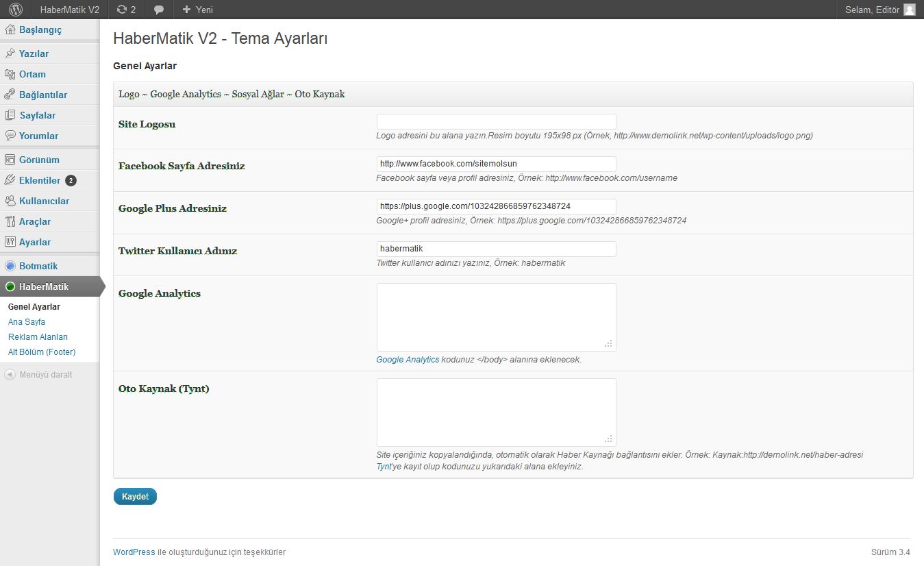
Task: Focus the Google Analytics textarea
Action: [x=497, y=317]
